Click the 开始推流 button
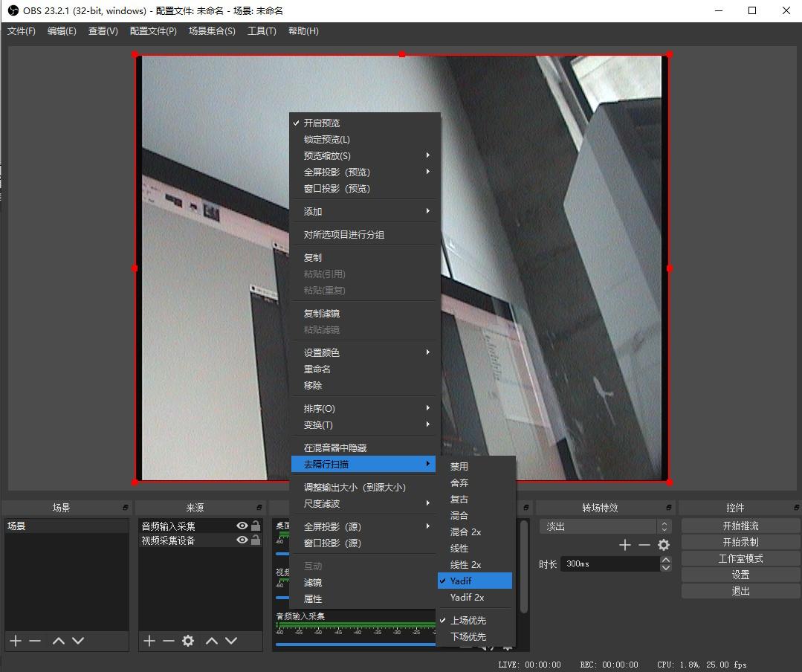 pyautogui.click(x=740, y=526)
